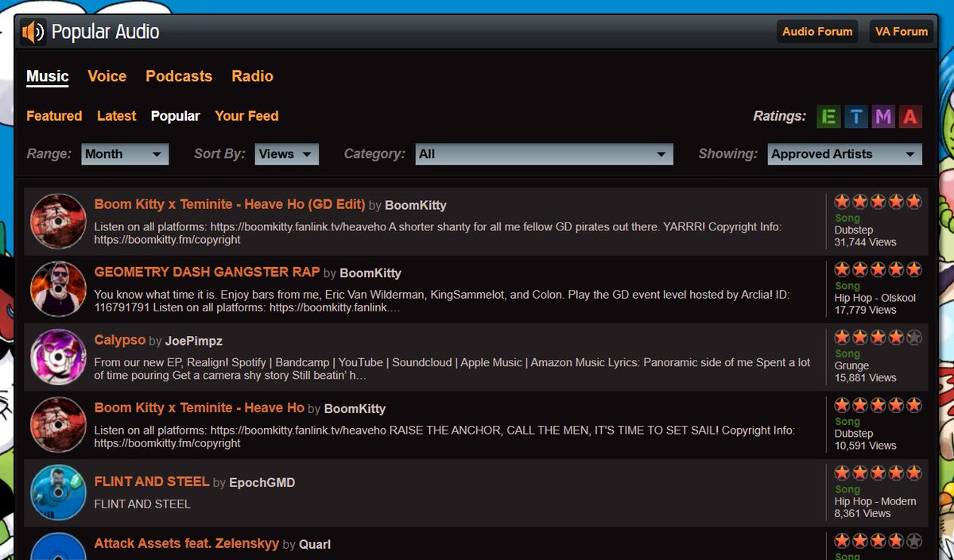This screenshot has height=560, width=954.
Task: Open the VA Forum button
Action: coord(902,32)
